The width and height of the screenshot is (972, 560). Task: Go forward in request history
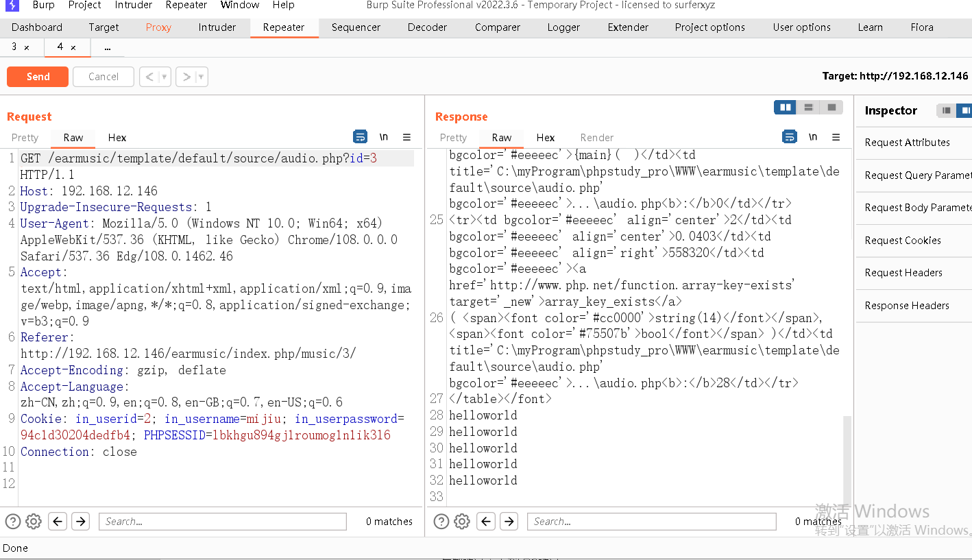pyautogui.click(x=186, y=77)
